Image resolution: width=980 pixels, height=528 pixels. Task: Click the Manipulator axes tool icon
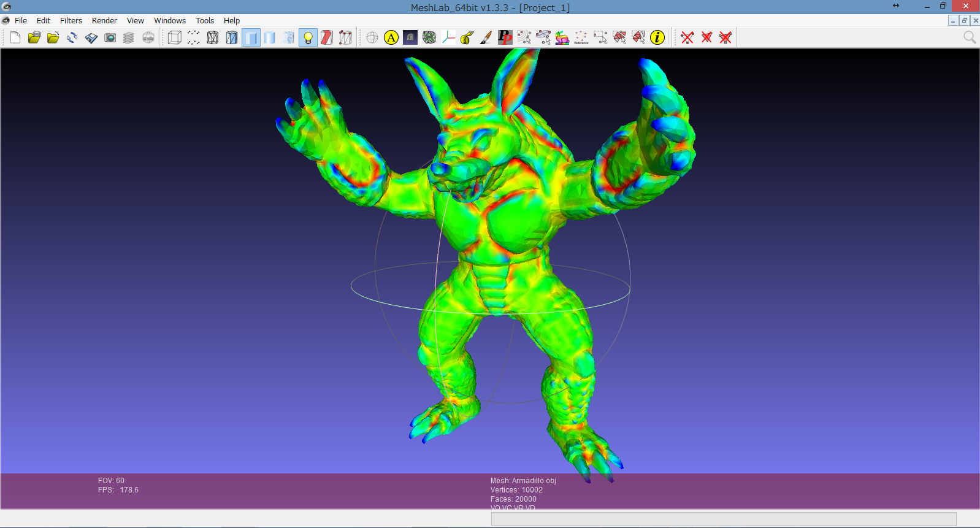pos(448,37)
